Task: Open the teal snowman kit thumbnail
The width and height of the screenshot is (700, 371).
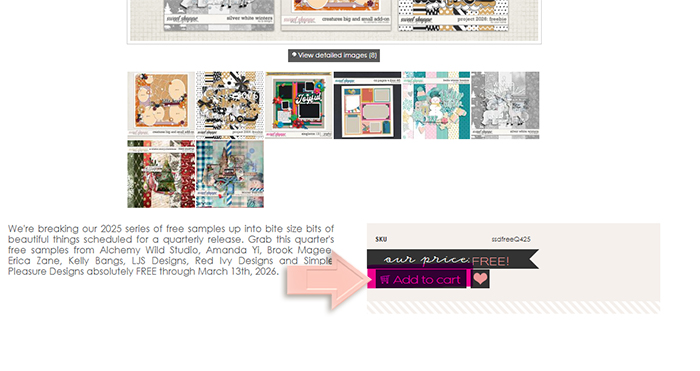Action: coord(436,105)
